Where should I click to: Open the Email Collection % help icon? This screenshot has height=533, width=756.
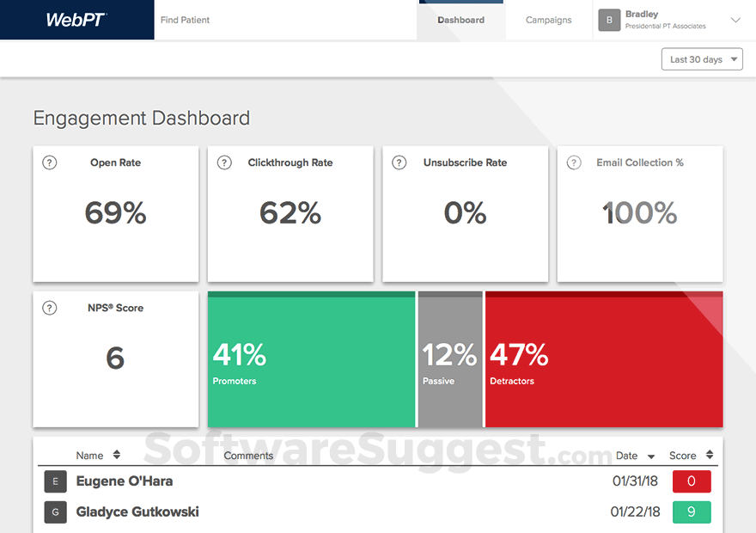point(574,162)
